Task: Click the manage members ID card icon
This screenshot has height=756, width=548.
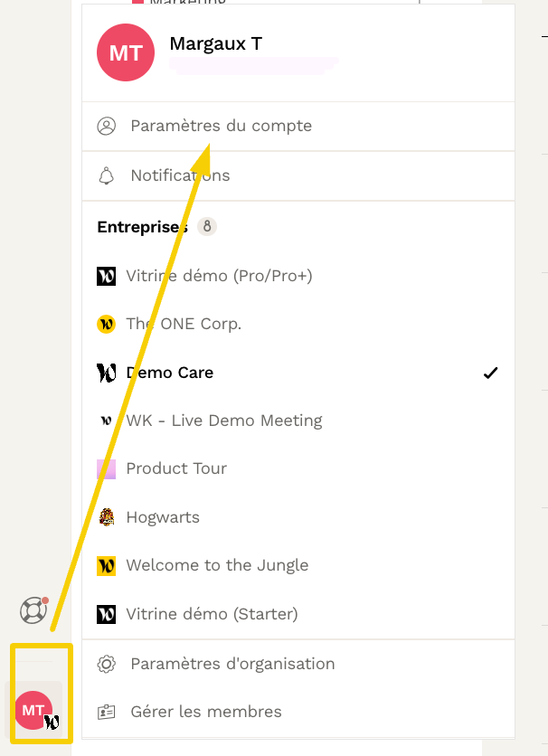Action: click(107, 712)
